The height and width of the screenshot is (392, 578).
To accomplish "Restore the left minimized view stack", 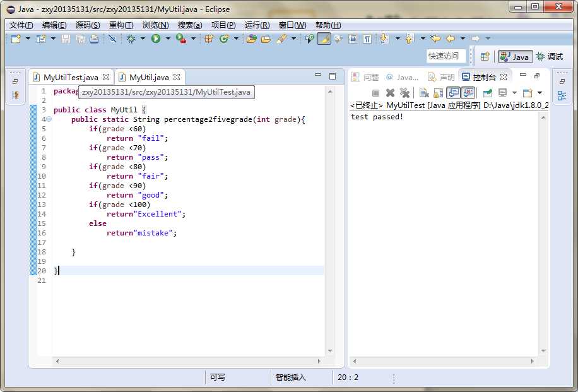I will 15,81.
